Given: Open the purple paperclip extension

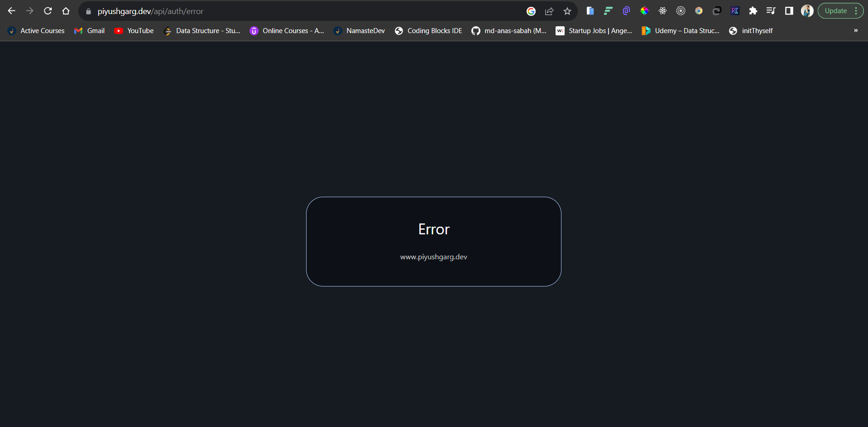Looking at the screenshot, I should pos(626,11).
